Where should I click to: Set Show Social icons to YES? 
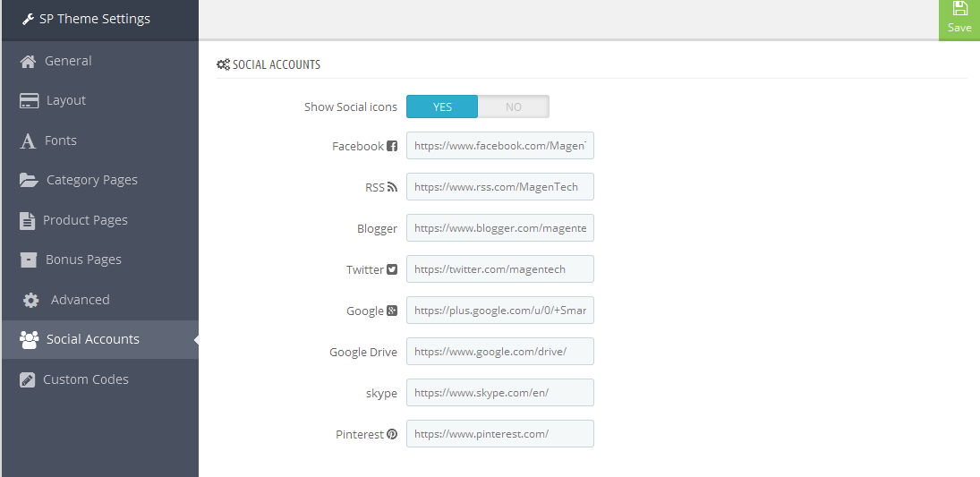tap(442, 106)
